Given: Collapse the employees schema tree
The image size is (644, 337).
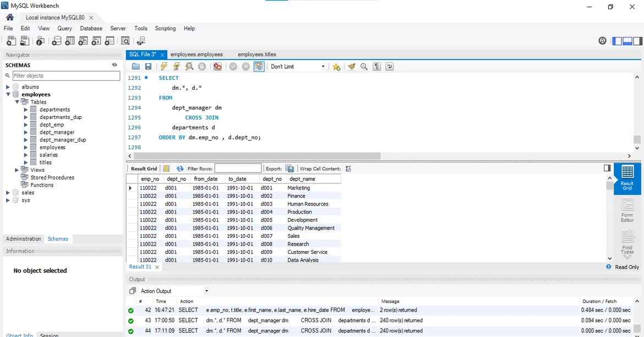Looking at the screenshot, I should pos(8,95).
